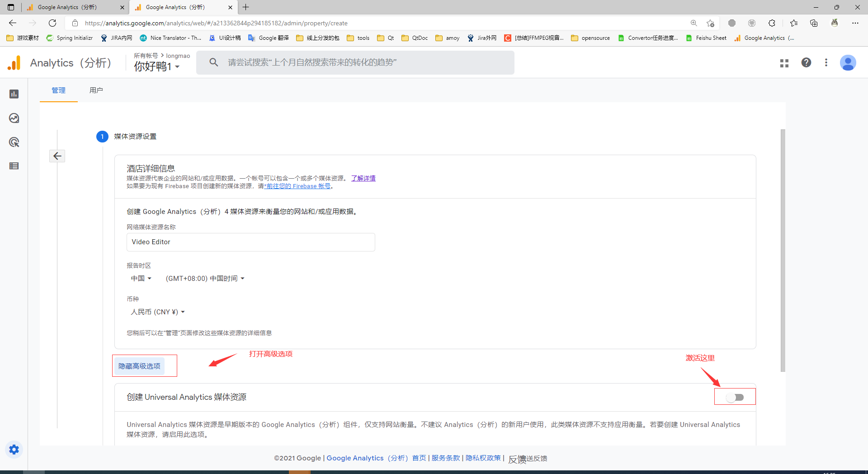The height and width of the screenshot is (474, 868).
Task: Open the Feishu Sheet bookmark
Action: 706,38
